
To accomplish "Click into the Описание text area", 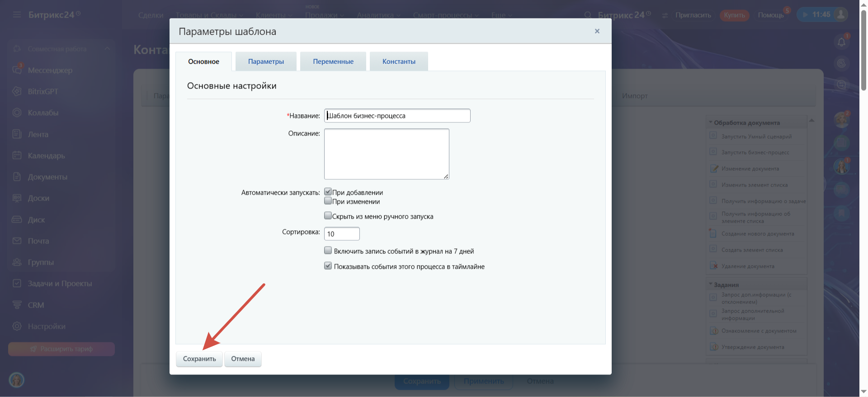I will pos(387,154).
